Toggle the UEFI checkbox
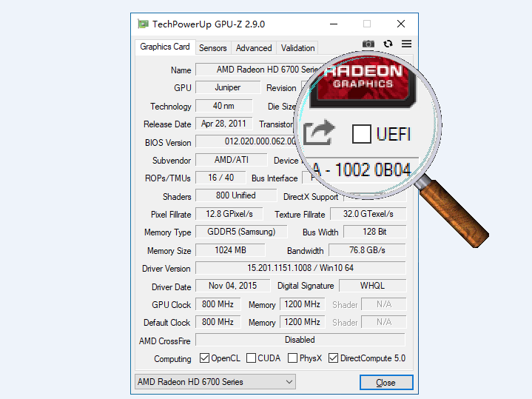The height and width of the screenshot is (399, 532). point(362,134)
